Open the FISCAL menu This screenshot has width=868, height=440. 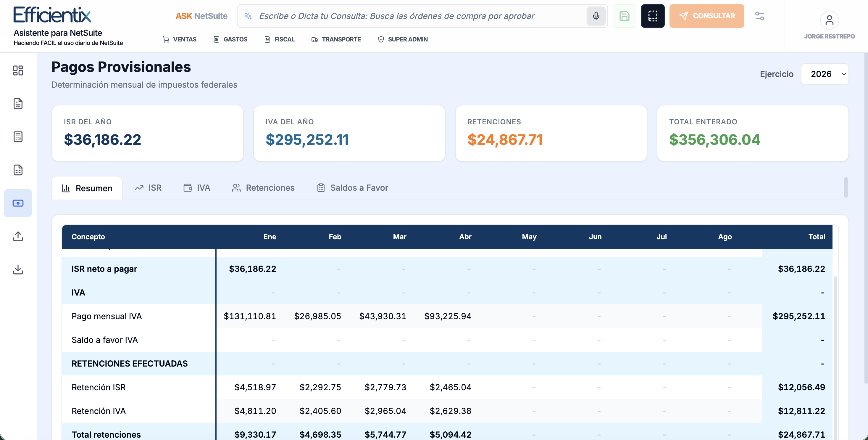(x=280, y=39)
